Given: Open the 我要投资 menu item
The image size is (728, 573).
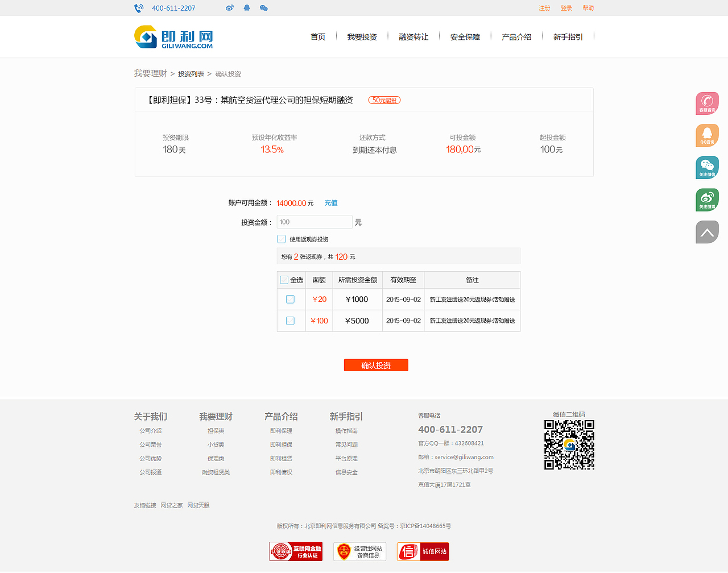Looking at the screenshot, I should (362, 36).
